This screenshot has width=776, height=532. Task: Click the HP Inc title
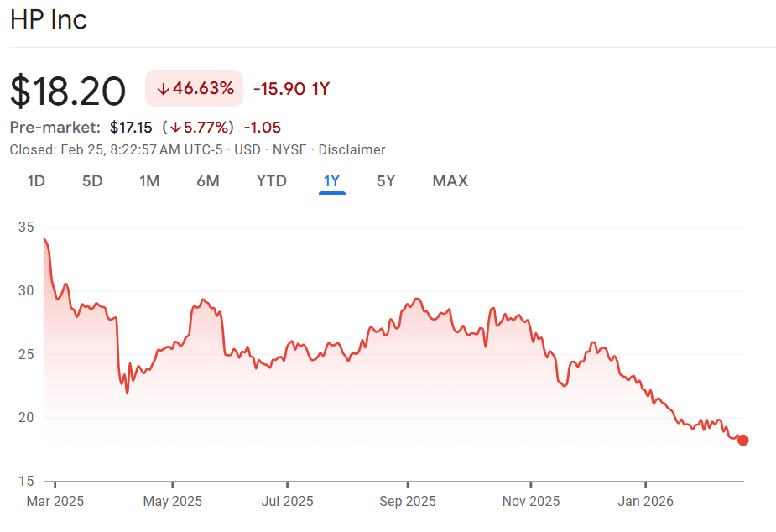click(x=49, y=20)
